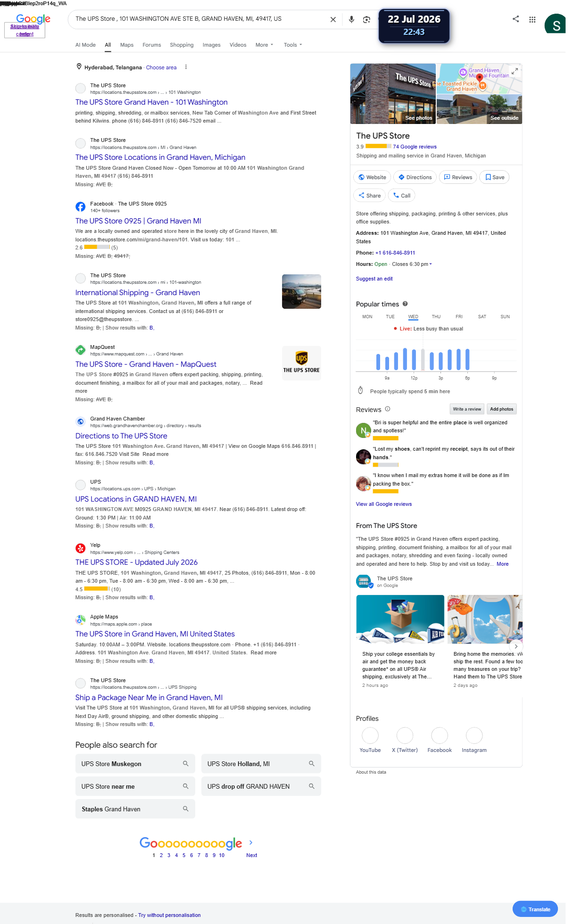573x924 pixels.
Task: Switch to the Maps tab
Action: [127, 45]
